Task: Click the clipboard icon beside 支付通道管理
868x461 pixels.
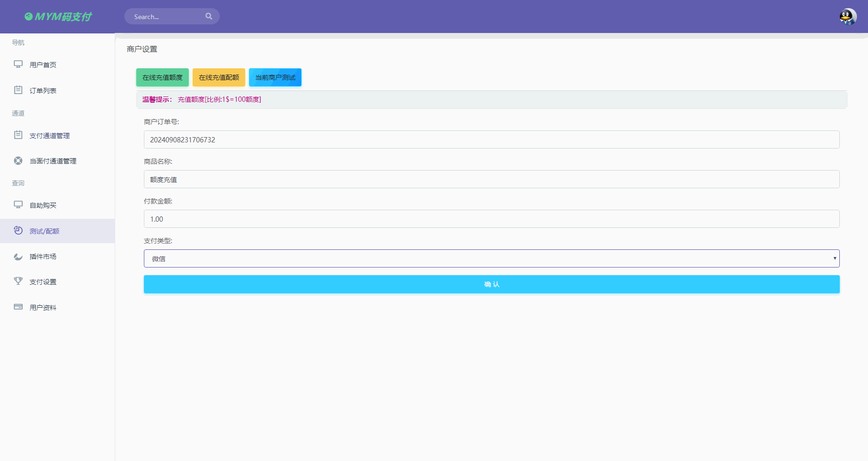Action: tap(18, 135)
